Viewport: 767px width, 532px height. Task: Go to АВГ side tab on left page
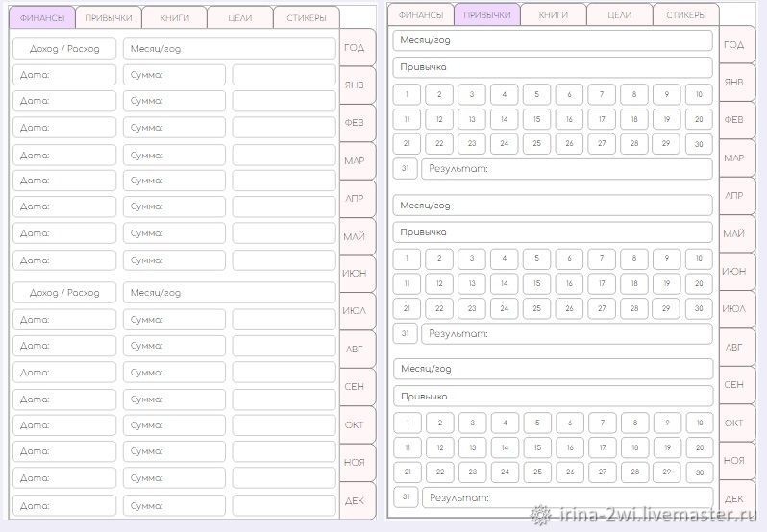pyautogui.click(x=358, y=349)
